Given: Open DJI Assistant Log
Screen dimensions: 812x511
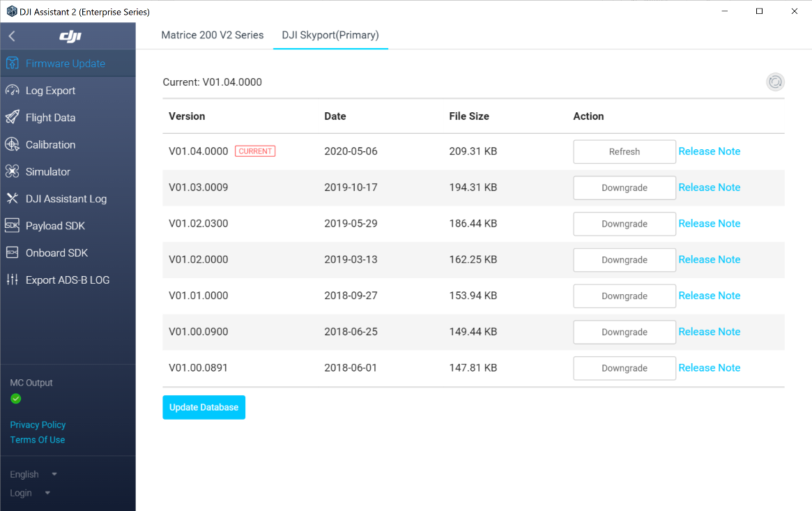Looking at the screenshot, I should 68,198.
